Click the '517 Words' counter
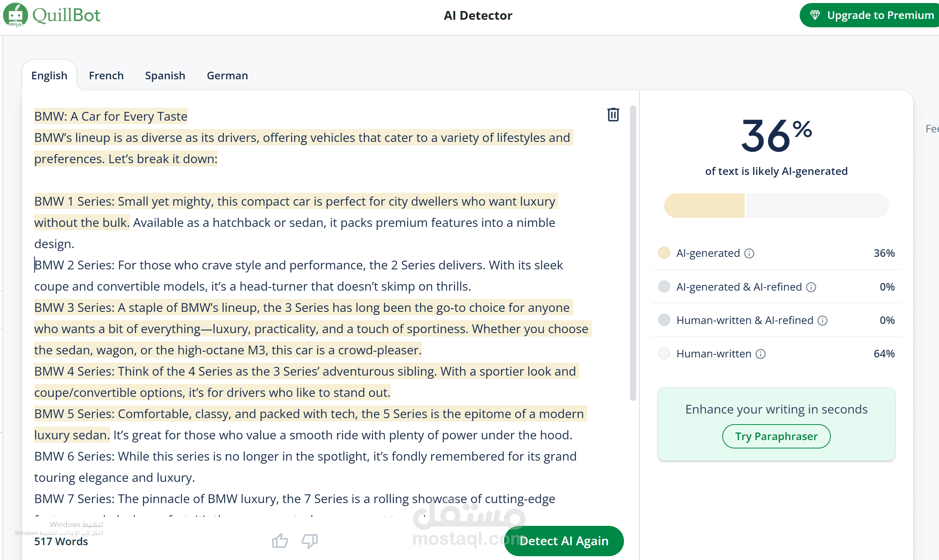Screen dimensions: 939x560 pyautogui.click(x=61, y=541)
